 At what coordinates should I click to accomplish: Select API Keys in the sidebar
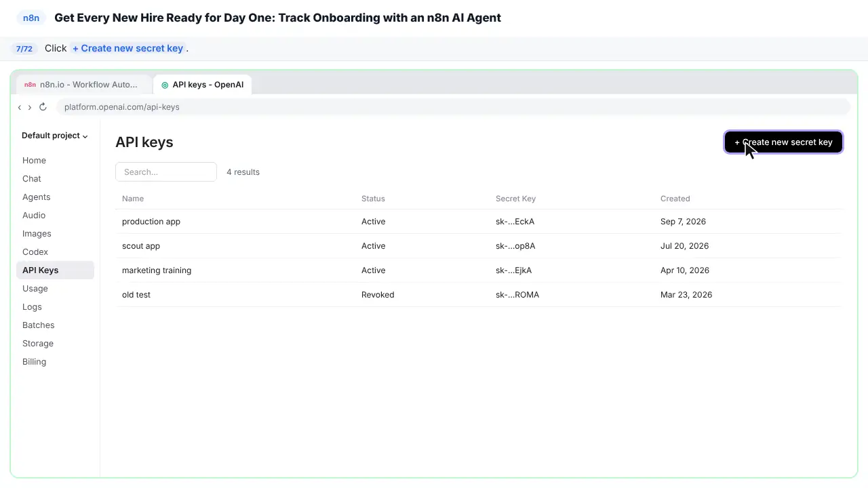(55, 270)
